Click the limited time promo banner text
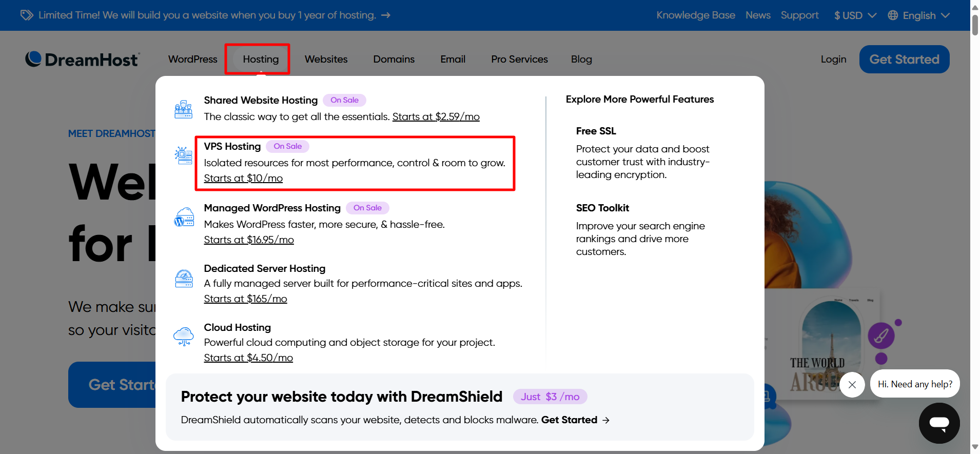The image size is (980, 454). (x=207, y=15)
